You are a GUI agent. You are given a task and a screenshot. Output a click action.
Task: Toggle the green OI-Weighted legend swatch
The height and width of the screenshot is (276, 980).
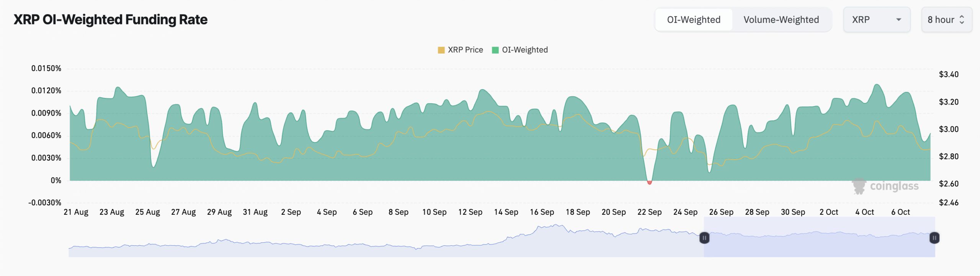[x=495, y=50]
